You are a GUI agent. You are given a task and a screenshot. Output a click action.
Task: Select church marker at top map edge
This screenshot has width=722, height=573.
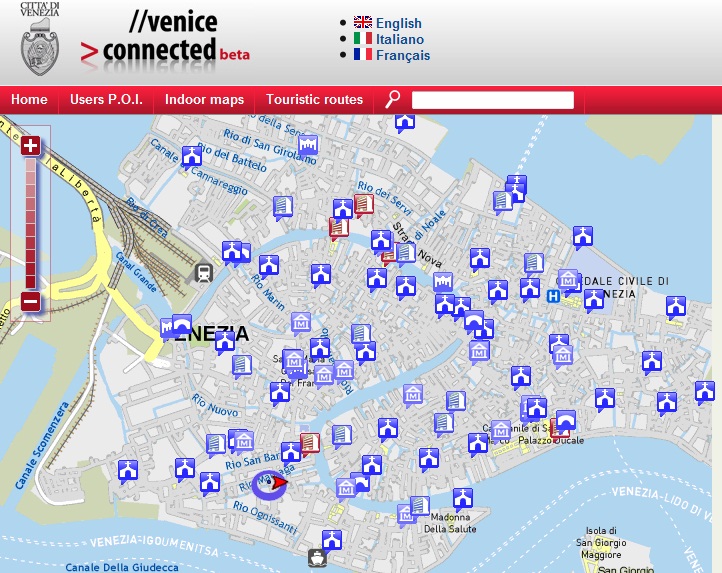click(405, 123)
